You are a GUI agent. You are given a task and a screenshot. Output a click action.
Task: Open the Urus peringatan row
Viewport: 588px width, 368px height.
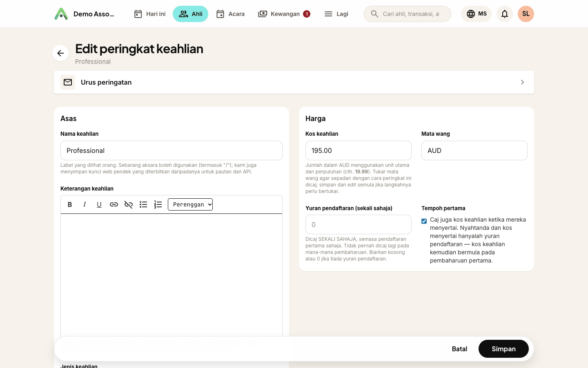click(x=294, y=82)
